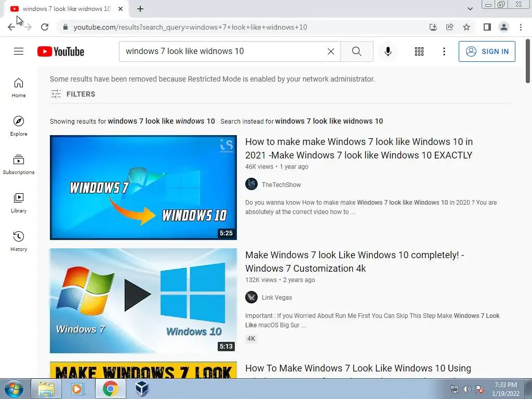Open Library in the sidebar
Viewport: 532px width, 399px height.
(x=19, y=203)
